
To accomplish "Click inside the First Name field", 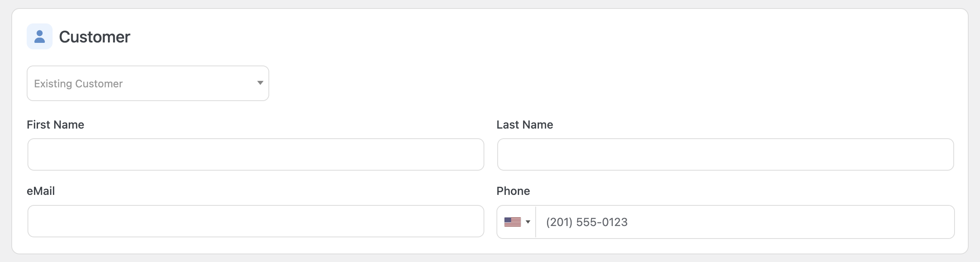I will click(255, 154).
